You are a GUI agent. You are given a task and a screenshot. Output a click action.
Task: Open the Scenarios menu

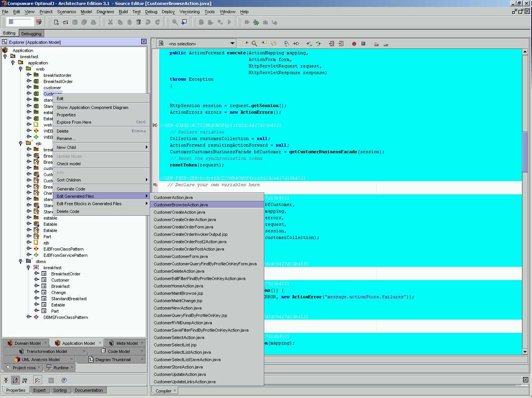coord(66,12)
